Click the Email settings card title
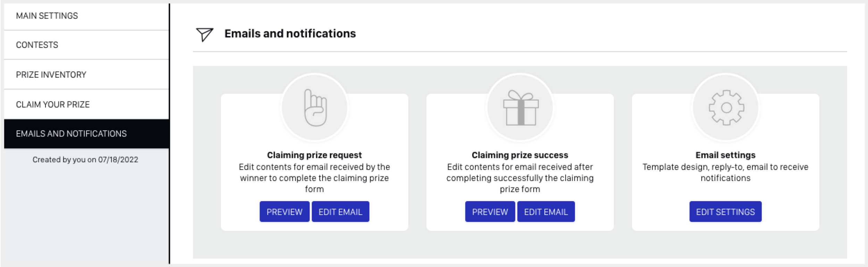 tap(725, 155)
